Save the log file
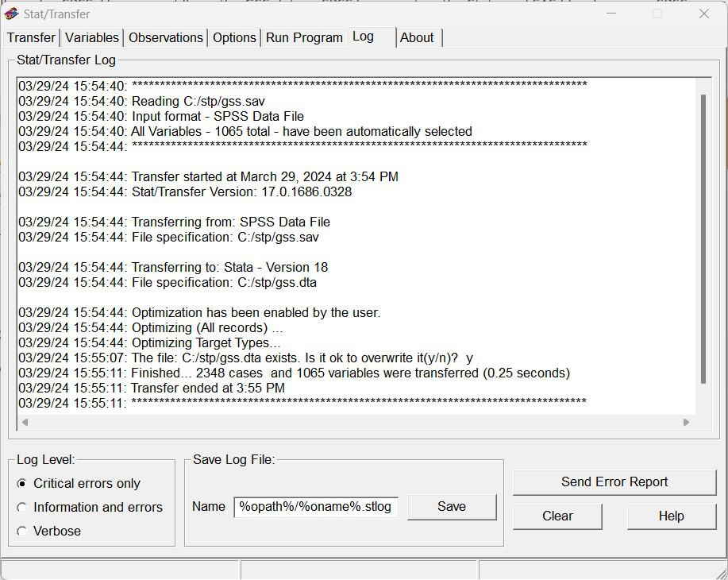The width and height of the screenshot is (728, 580). tap(452, 507)
